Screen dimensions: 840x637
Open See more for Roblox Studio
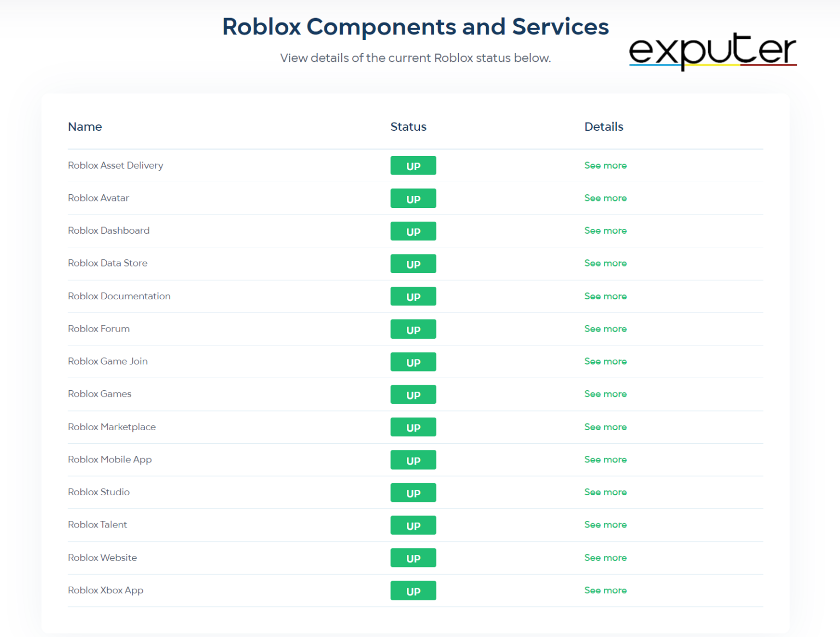click(x=605, y=492)
